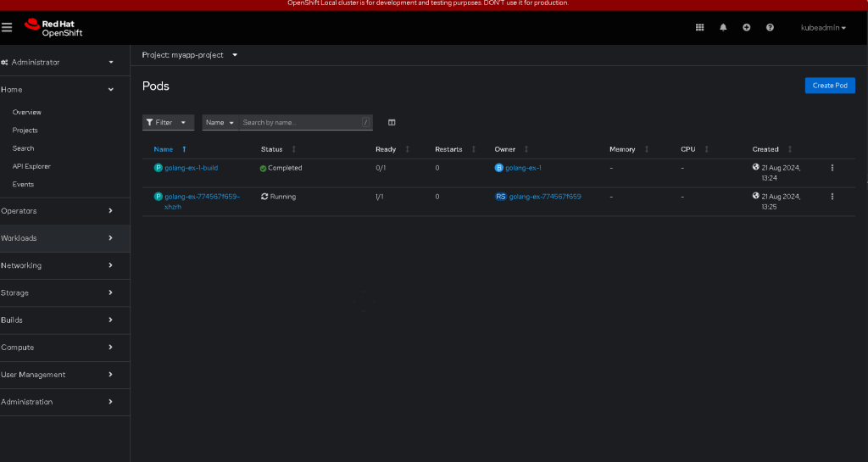Open API Explorer in the sidebar
Image resolution: width=868 pixels, height=462 pixels.
[x=31, y=166]
